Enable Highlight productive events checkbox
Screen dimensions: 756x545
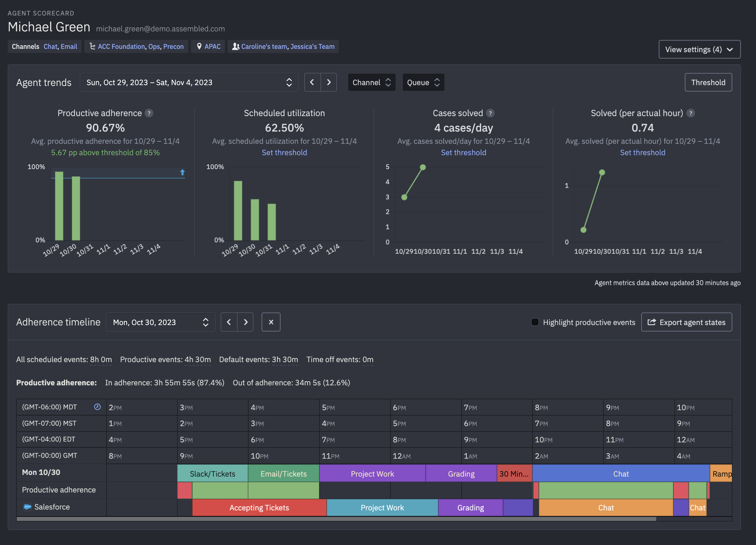click(535, 322)
